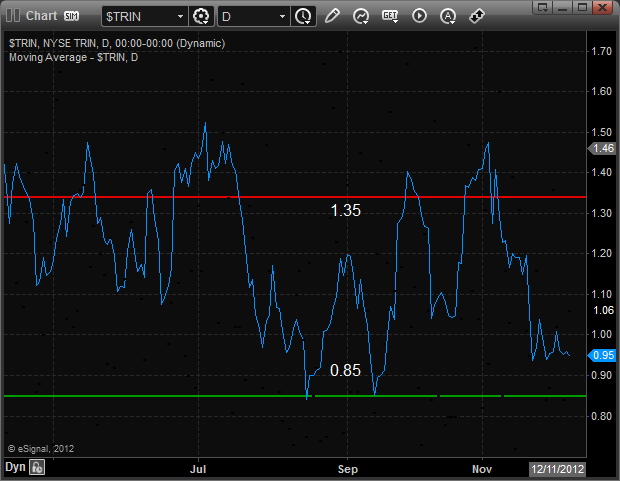Screen dimensions: 620x481
Task: Click the Nov label on time axis
Action: point(482,469)
